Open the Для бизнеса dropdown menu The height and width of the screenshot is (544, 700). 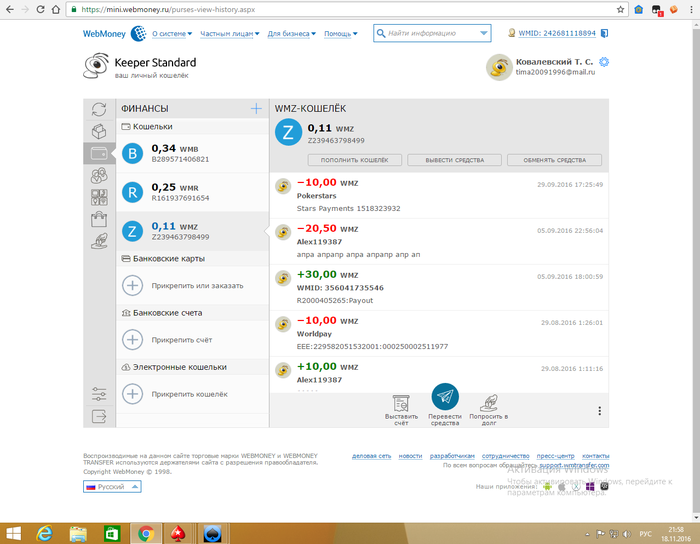click(x=292, y=33)
